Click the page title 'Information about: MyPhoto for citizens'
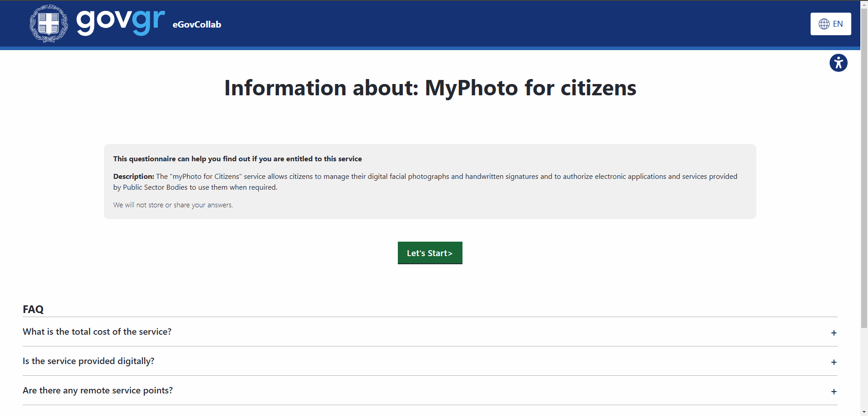This screenshot has width=868, height=416. (430, 88)
